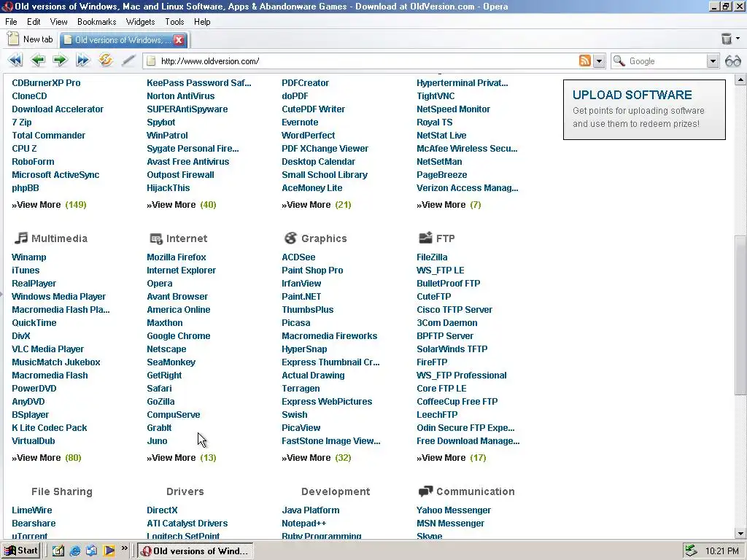Click the glasses Fit to Width icon
Screen dimensions: 747x560
732,61
